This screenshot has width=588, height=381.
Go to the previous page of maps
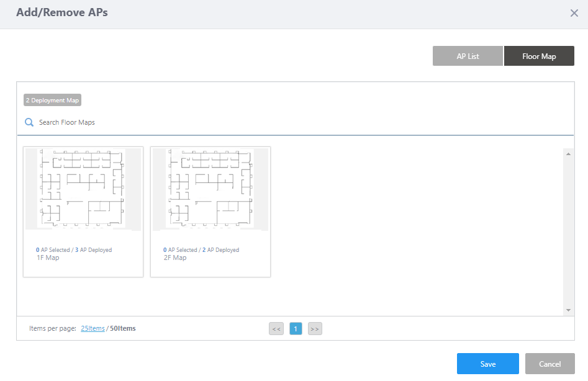pyautogui.click(x=276, y=329)
